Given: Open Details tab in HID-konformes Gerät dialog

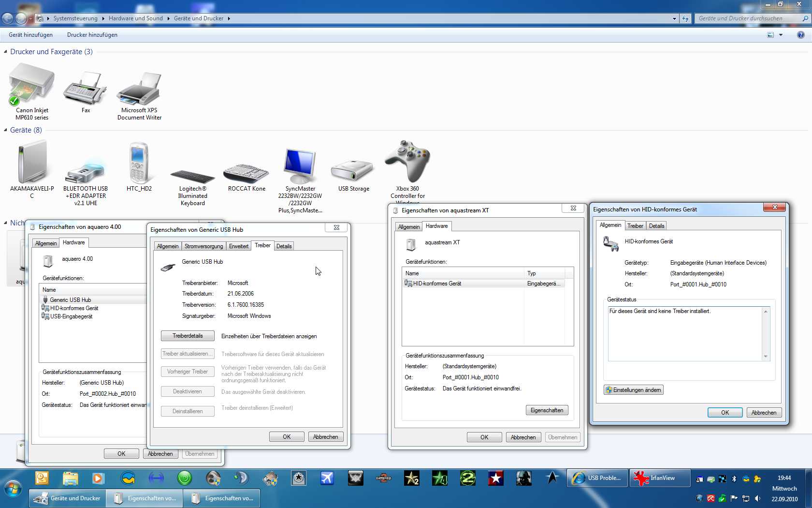Looking at the screenshot, I should tap(656, 226).
